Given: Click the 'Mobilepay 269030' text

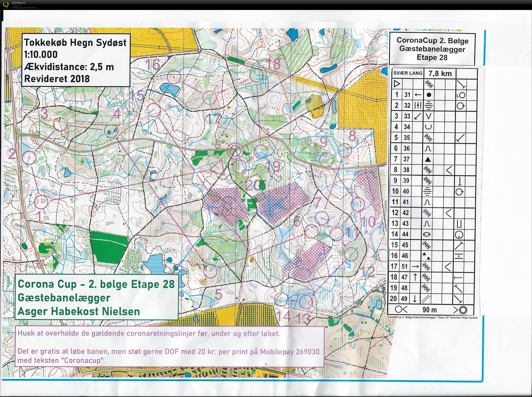Looking at the screenshot, I should (290, 352).
